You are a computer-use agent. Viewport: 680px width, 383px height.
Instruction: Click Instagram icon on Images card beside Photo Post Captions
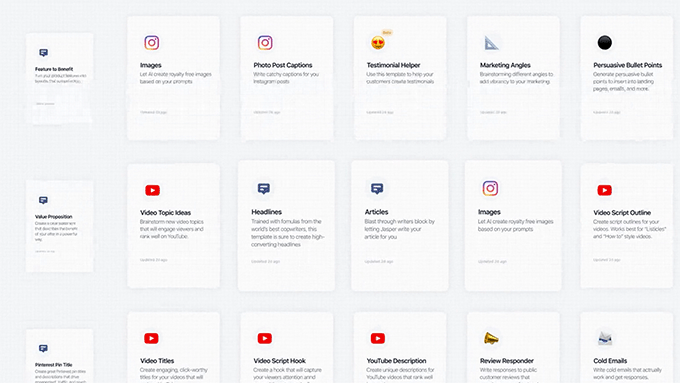152,43
